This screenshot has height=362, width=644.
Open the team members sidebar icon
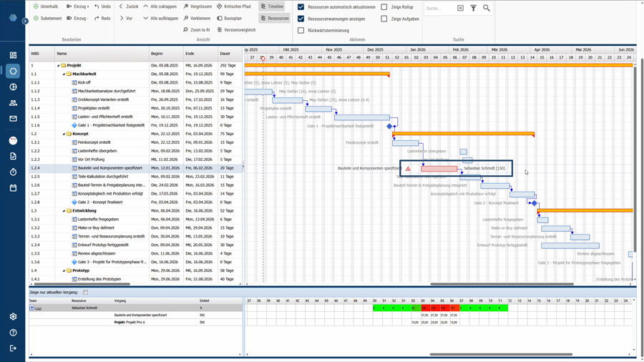[x=13, y=102]
